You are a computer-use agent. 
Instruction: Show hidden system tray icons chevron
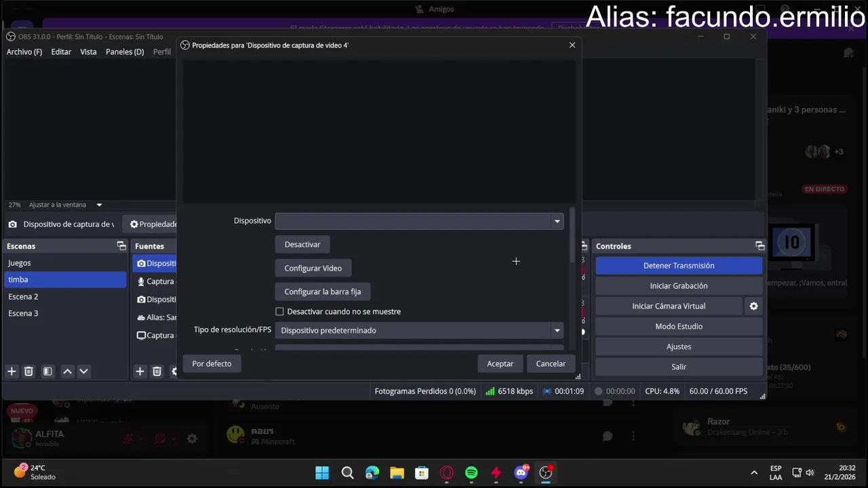tap(753, 472)
